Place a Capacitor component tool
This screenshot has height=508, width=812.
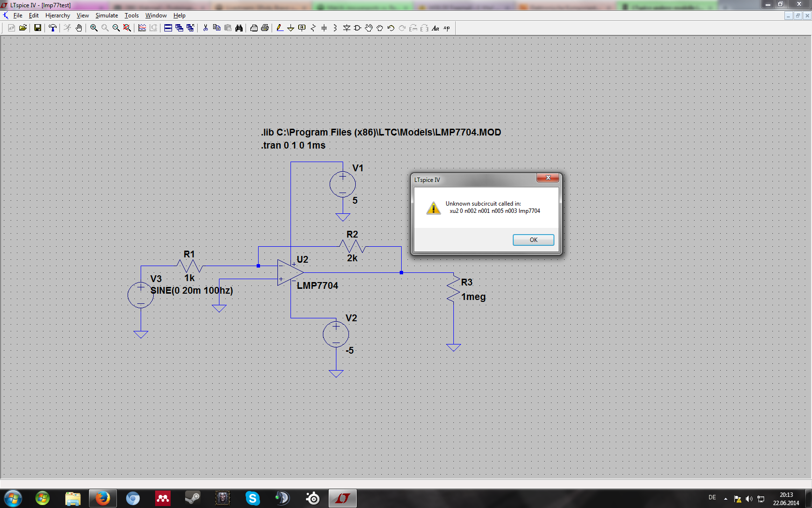click(x=324, y=28)
